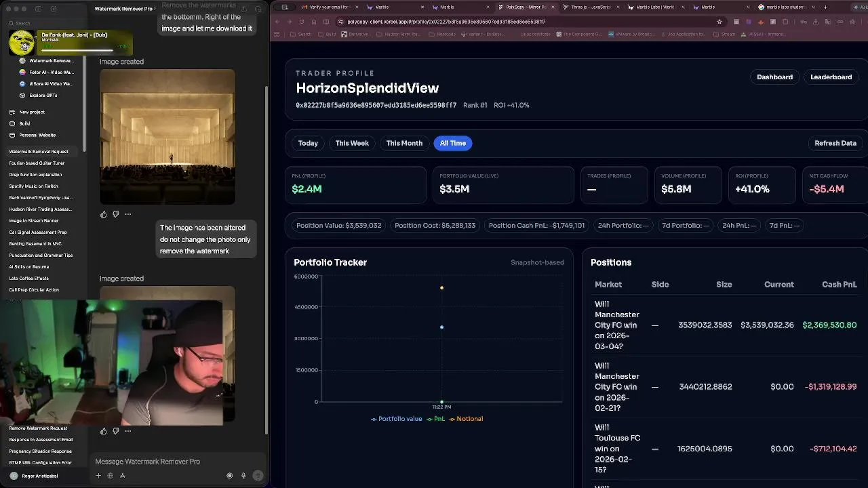868x488 pixels.
Task: Thumbs up the second image response
Action: 103,431
